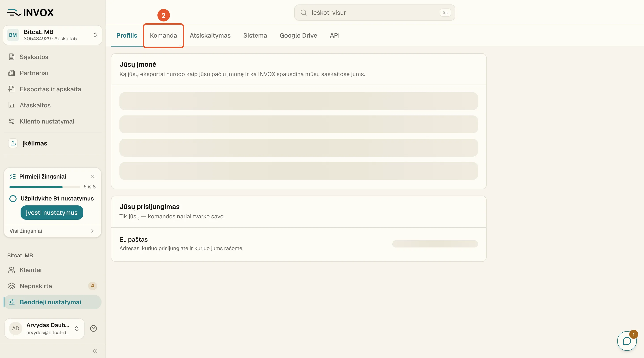Click the Bendrieji nustatymai sliders icon
Screen dimensions: 644x358
pos(11,302)
